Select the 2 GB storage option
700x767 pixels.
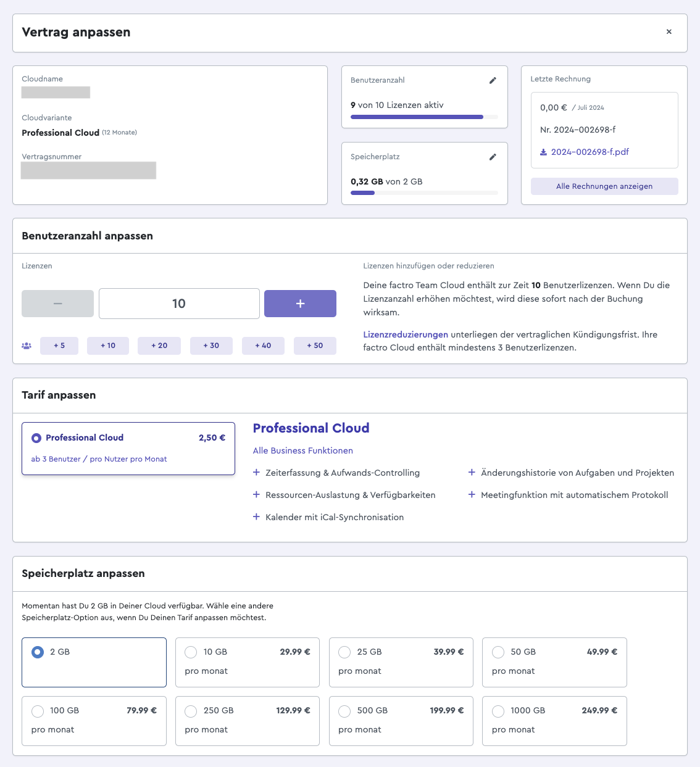click(x=94, y=662)
